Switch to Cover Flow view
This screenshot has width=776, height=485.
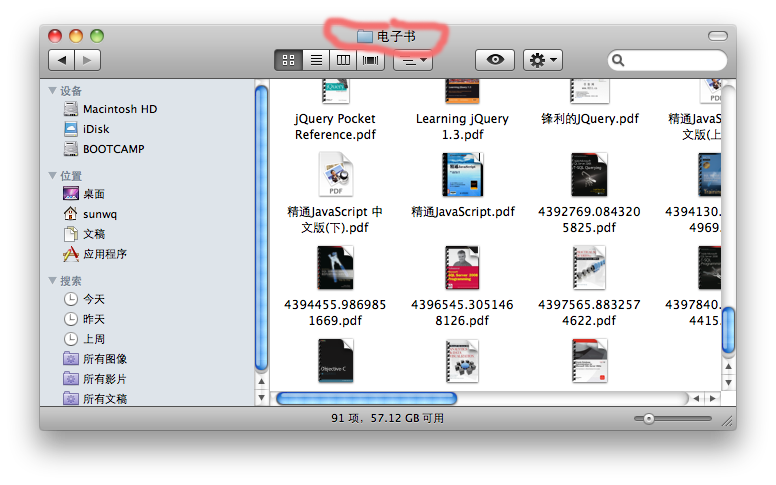point(371,60)
